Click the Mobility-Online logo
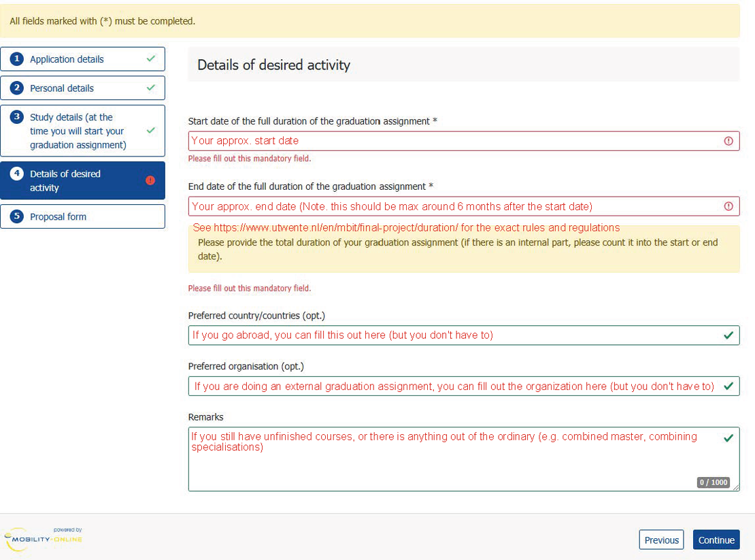755x560 pixels. (44, 539)
